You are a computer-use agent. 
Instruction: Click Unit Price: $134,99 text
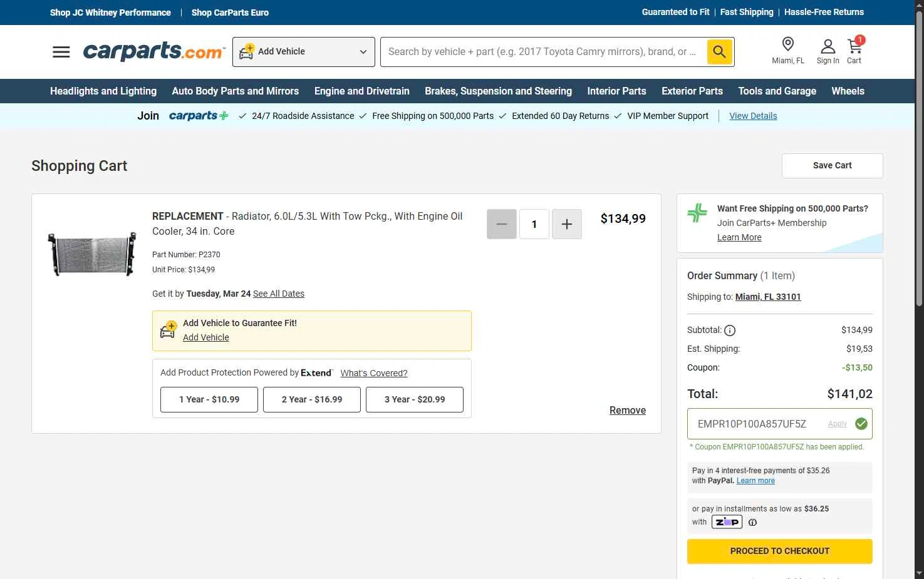184,270
